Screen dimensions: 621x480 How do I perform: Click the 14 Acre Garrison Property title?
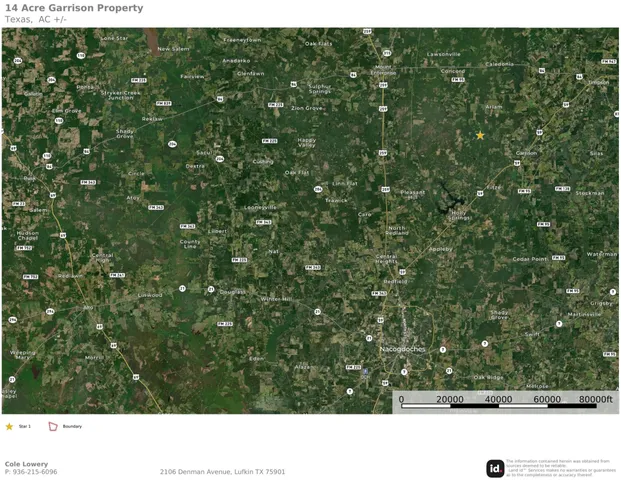pos(74,8)
